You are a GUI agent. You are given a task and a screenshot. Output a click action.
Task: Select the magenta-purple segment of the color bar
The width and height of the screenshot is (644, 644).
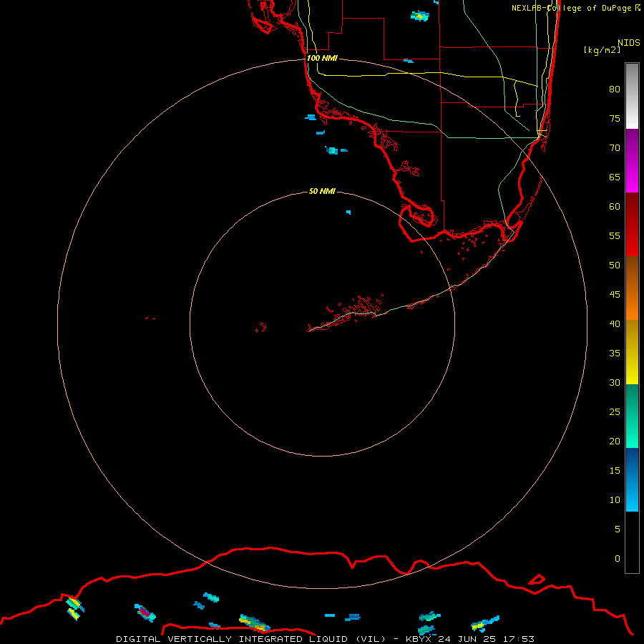click(x=632, y=160)
